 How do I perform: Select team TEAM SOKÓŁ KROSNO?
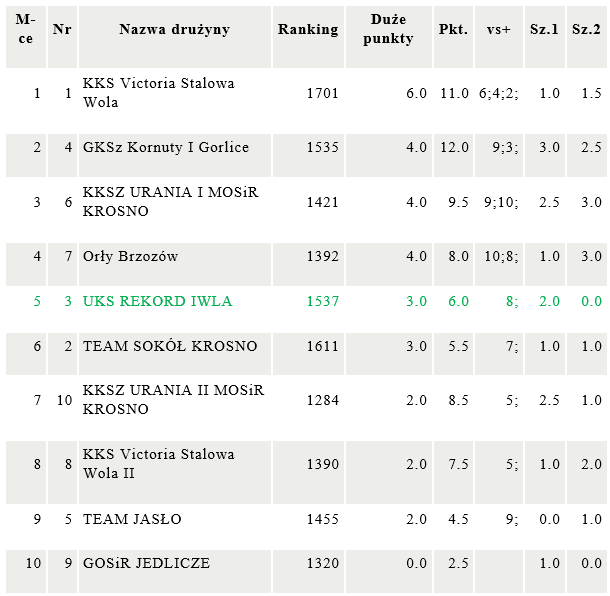point(170,346)
